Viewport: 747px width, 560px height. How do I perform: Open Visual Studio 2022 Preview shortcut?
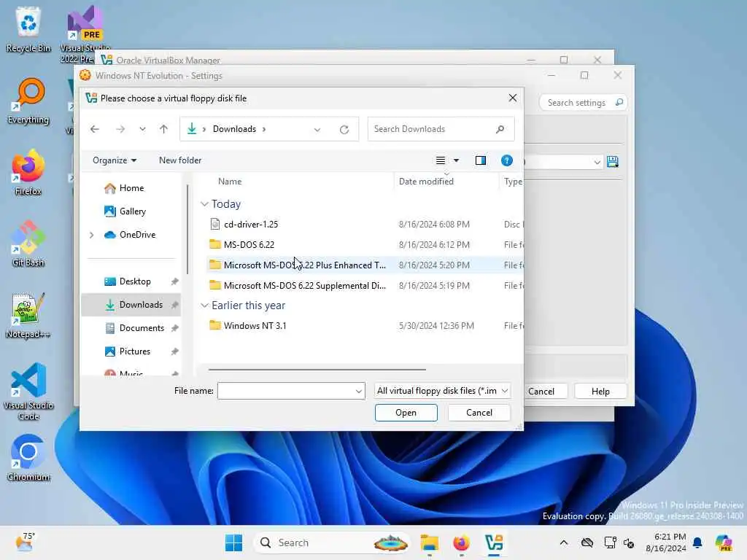coord(85,34)
